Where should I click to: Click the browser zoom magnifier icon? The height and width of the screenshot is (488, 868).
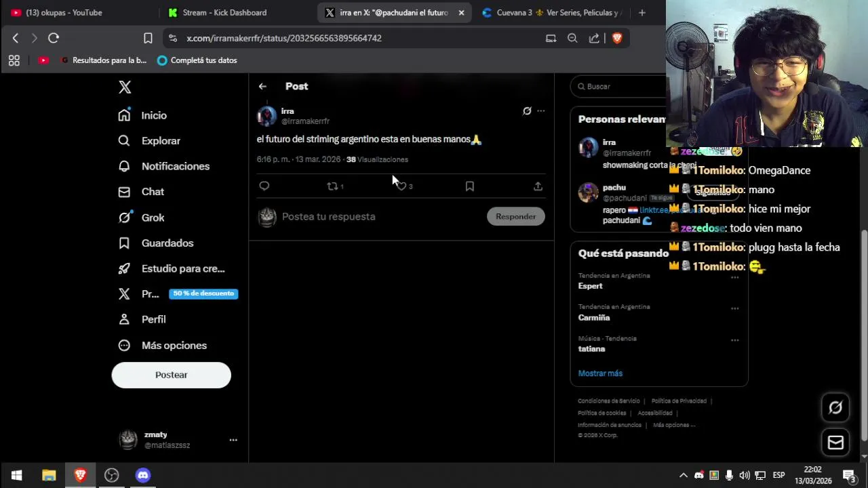(572, 38)
